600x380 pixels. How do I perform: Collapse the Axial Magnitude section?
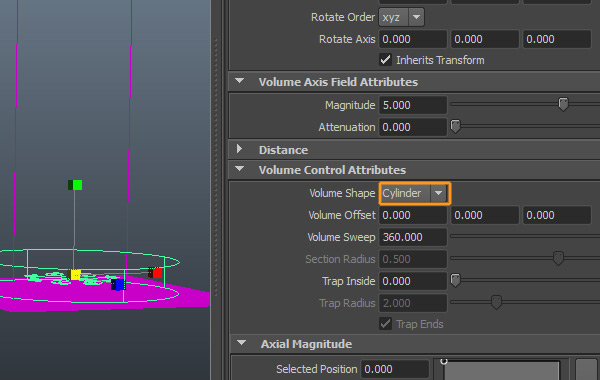[x=241, y=343]
